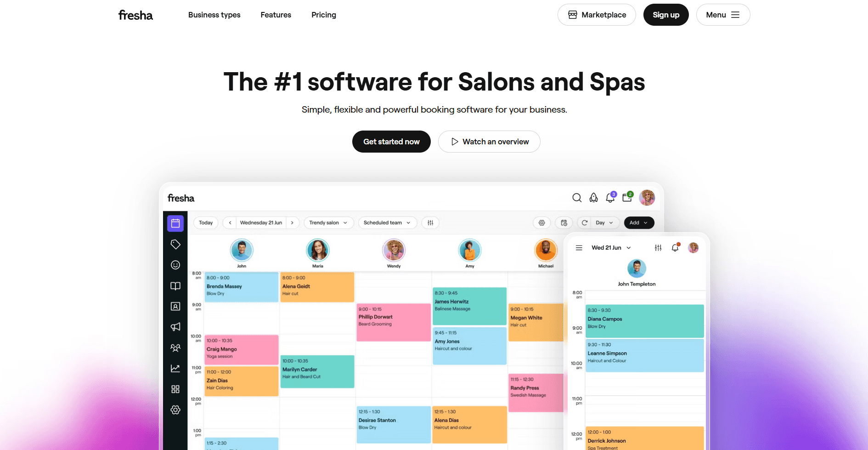Select the sales tag icon in sidebar
This screenshot has height=450, width=868.
coord(175,244)
